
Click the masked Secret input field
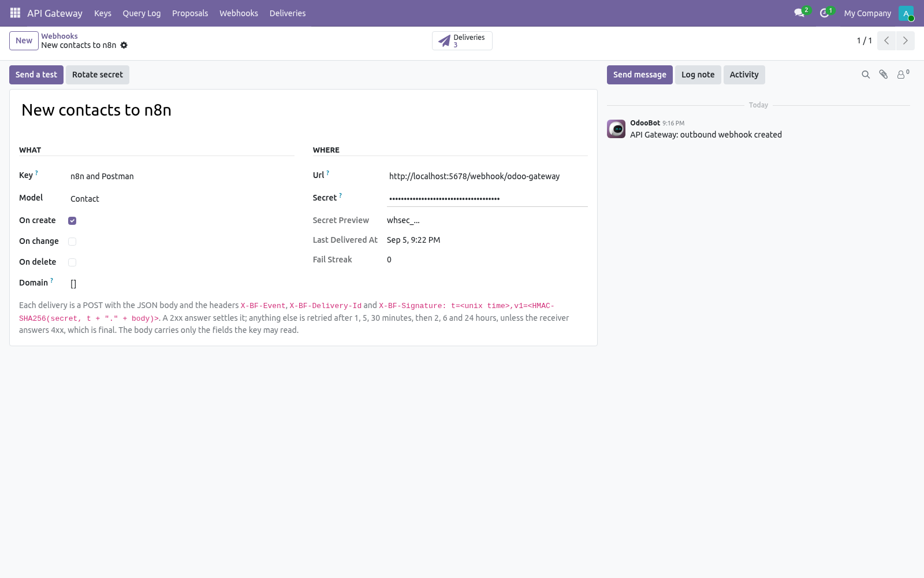click(x=487, y=199)
